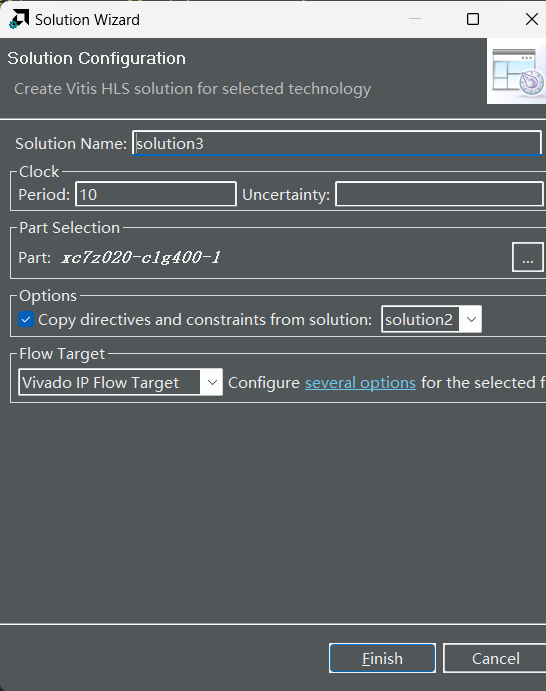Click the Vitis HLS logo icon in title bar
This screenshot has width=546, height=691.
click(x=19, y=19)
